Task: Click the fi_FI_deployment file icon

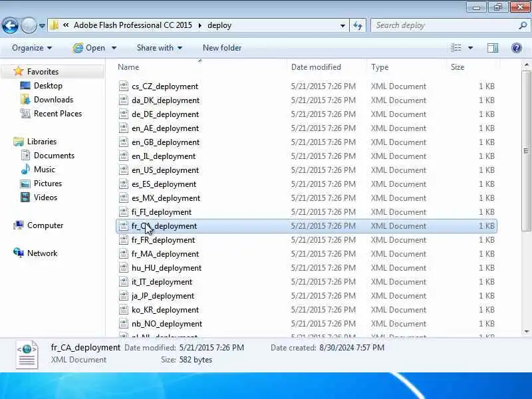Action: click(x=124, y=211)
